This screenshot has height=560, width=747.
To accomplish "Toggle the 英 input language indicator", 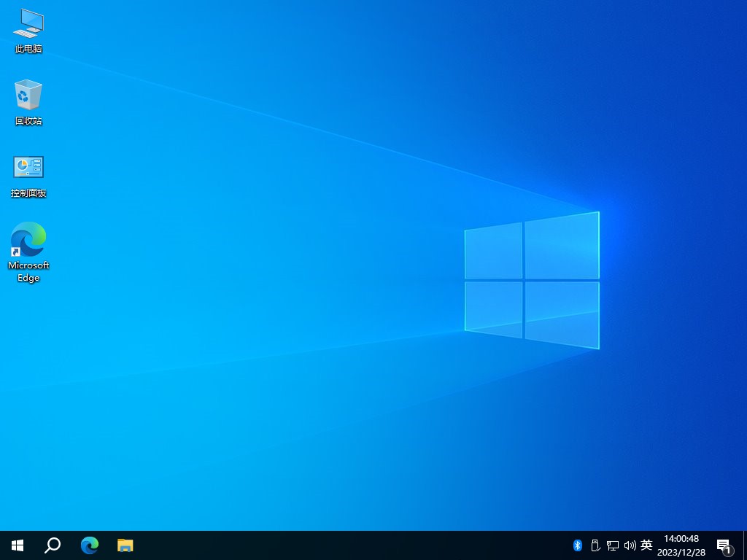I will [646, 545].
